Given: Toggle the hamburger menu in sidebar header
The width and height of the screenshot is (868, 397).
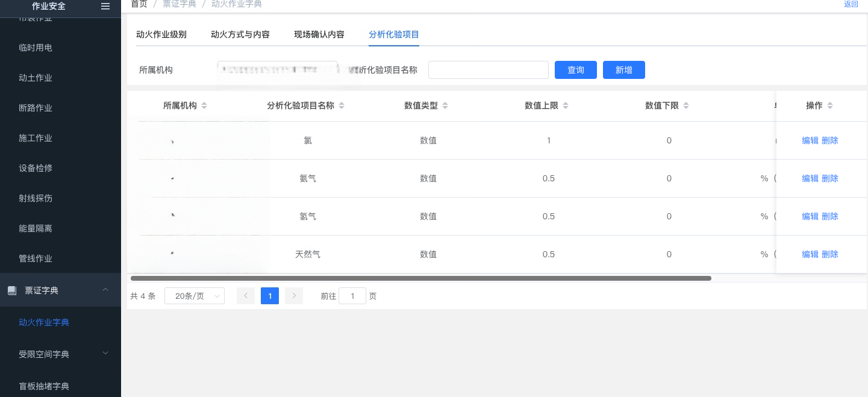Looking at the screenshot, I should [x=105, y=6].
